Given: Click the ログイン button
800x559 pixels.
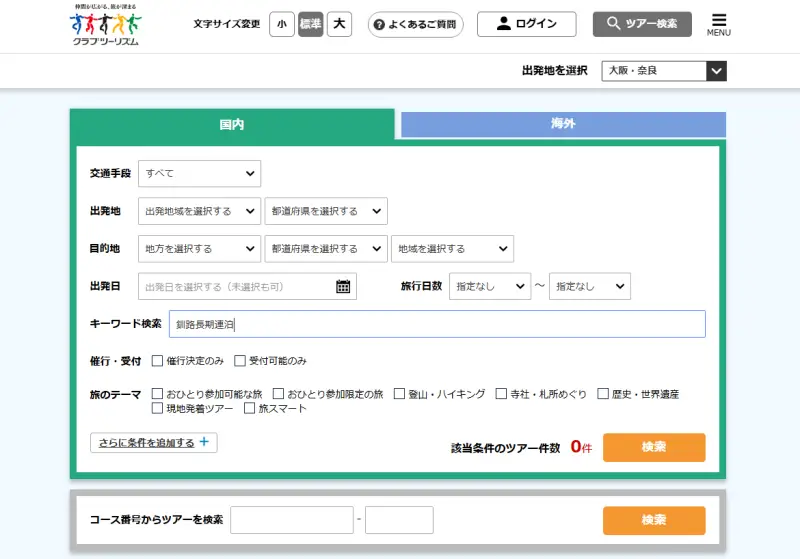Looking at the screenshot, I should pyautogui.click(x=527, y=24).
